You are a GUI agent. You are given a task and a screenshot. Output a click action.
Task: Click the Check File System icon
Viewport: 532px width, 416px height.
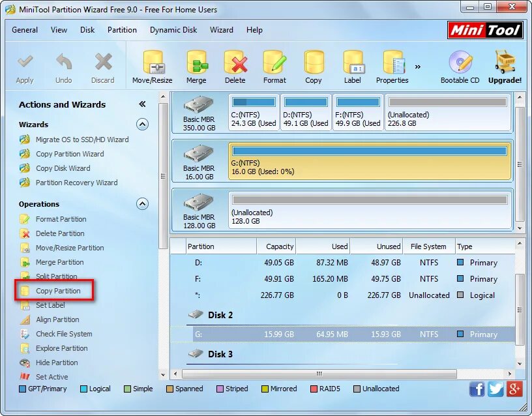25,334
